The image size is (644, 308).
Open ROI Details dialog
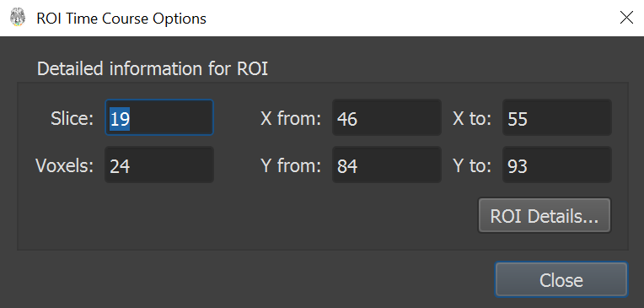click(545, 216)
